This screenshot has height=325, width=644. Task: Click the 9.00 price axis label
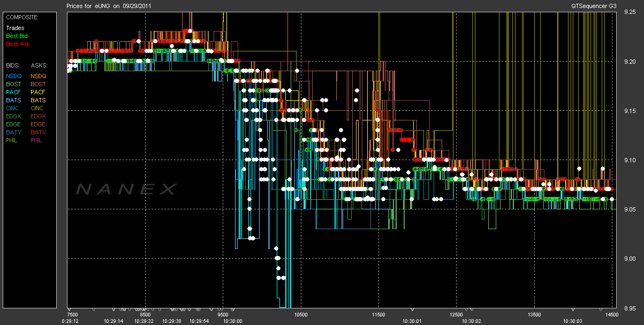click(x=630, y=259)
